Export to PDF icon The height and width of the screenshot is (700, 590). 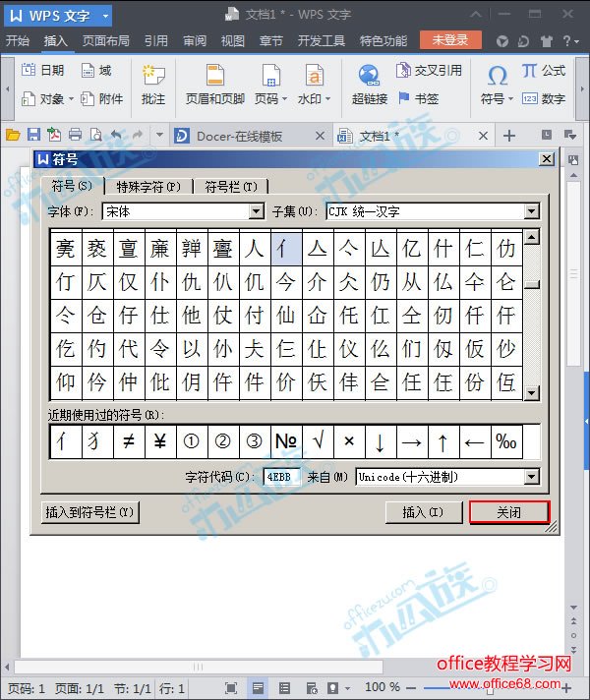click(54, 135)
